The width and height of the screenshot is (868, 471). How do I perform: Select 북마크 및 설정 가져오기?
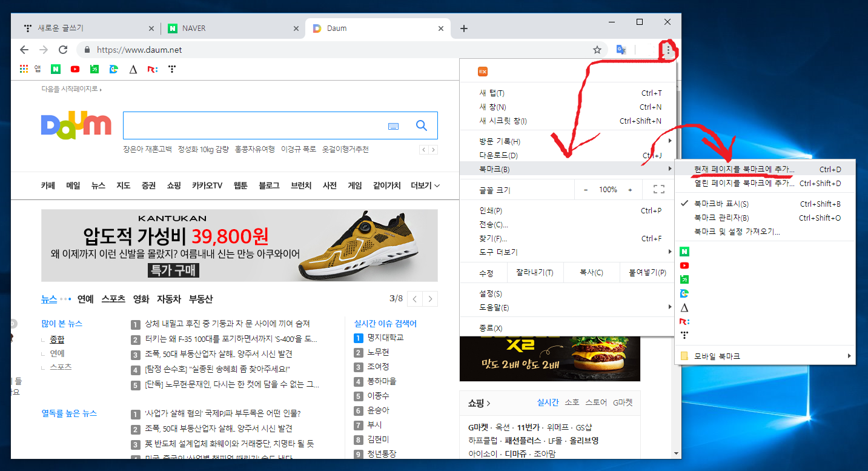tap(765, 232)
